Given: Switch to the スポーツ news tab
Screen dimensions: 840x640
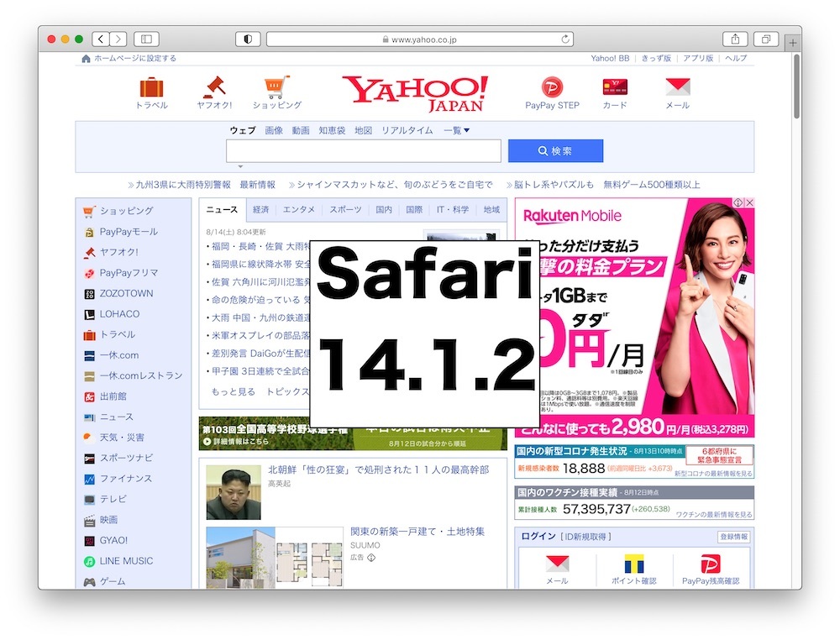Looking at the screenshot, I should (345, 209).
